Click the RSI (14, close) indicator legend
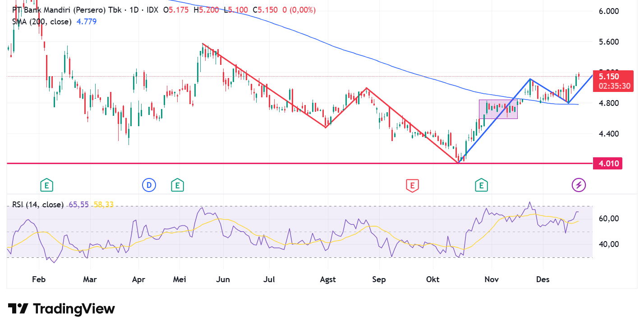Screen dimensions: 644x329 [38, 205]
